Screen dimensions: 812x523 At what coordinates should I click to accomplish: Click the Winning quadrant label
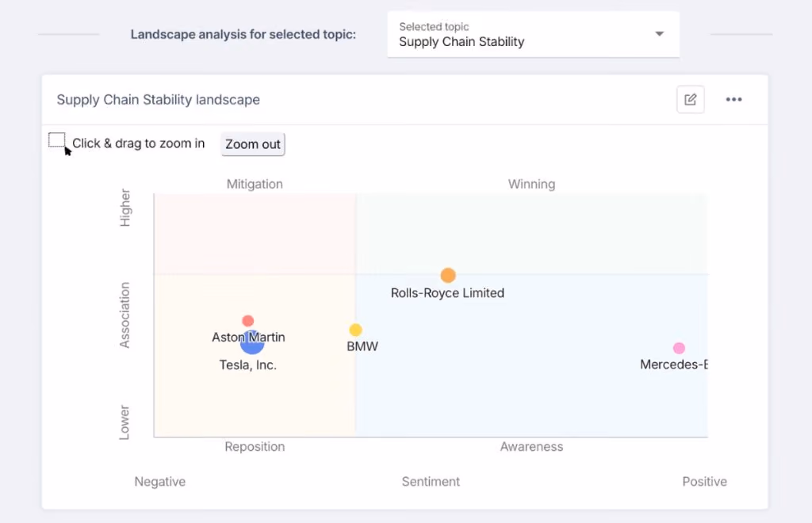[x=532, y=184]
